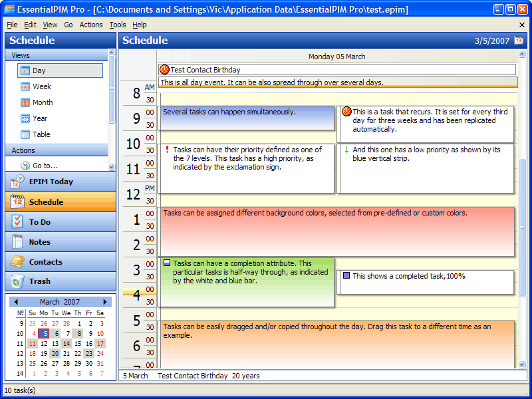
Task: Select the "Several tasks can happen simultaneously" task
Action: tap(247, 118)
